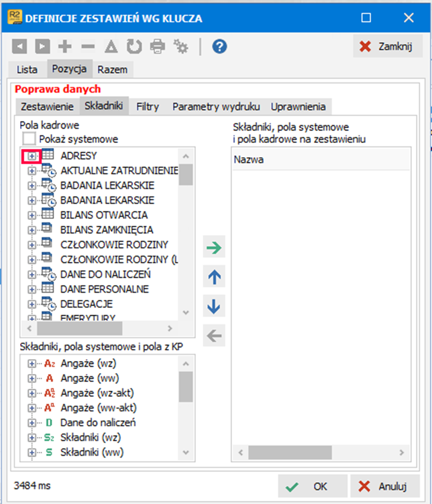Click the AKTUALNE ZATRUDNIENIE table icon
This screenshot has height=504, width=432.
(49, 170)
